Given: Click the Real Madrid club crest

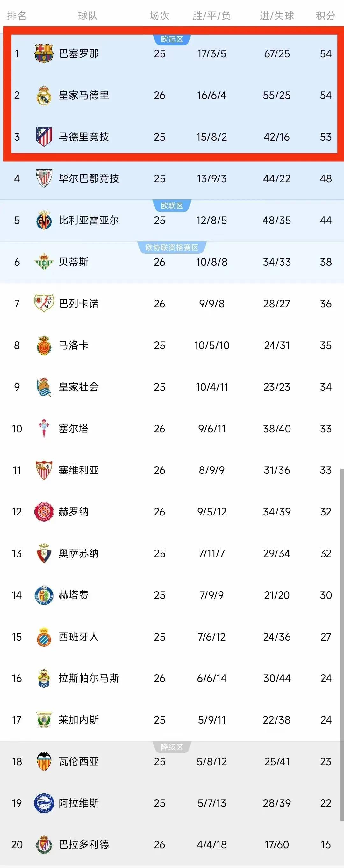Looking at the screenshot, I should [44, 95].
